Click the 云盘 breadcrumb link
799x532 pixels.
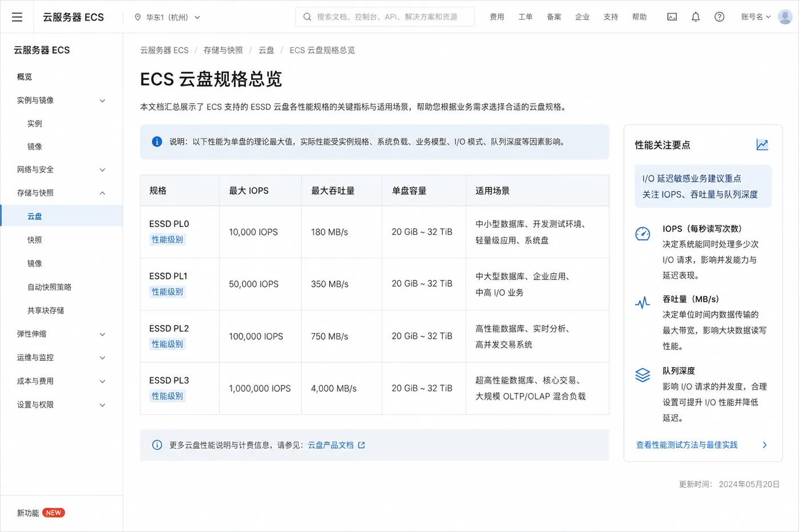(267, 50)
